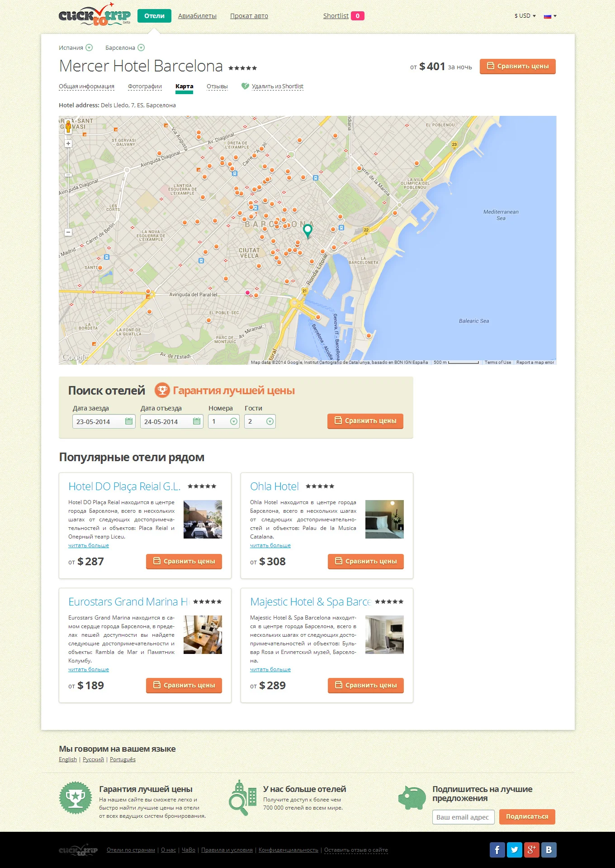This screenshot has height=868, width=615.
Task: Open Hotel DO Plaça Reial thumbnail photo
Action: (203, 519)
